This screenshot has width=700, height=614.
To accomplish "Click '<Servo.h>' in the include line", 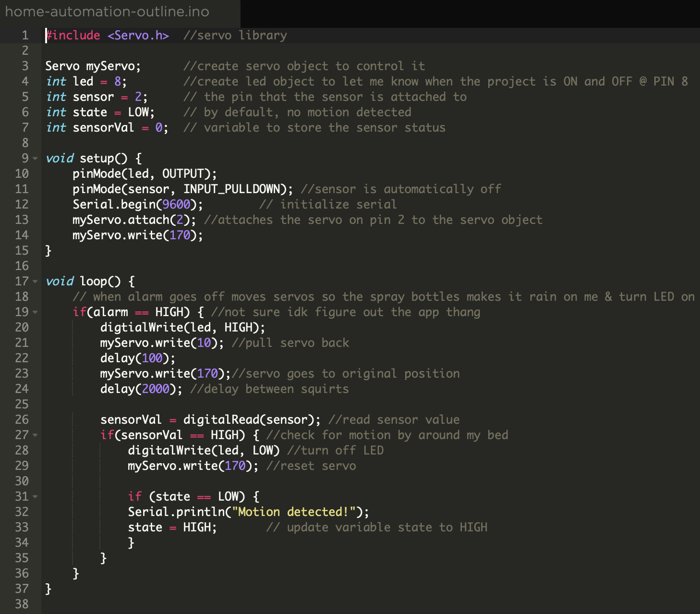I will point(138,36).
